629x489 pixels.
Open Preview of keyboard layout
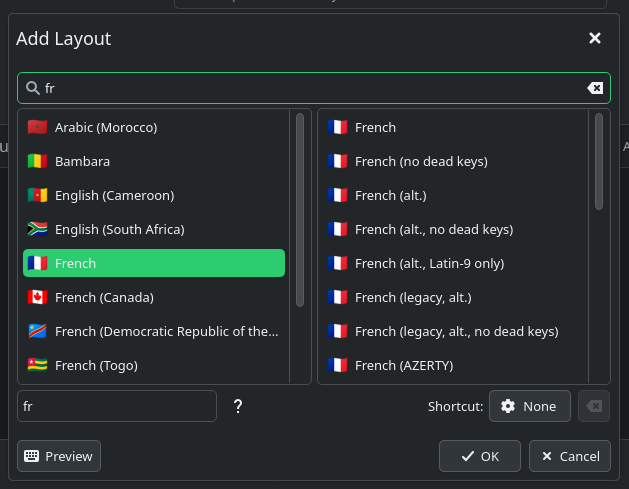point(59,456)
